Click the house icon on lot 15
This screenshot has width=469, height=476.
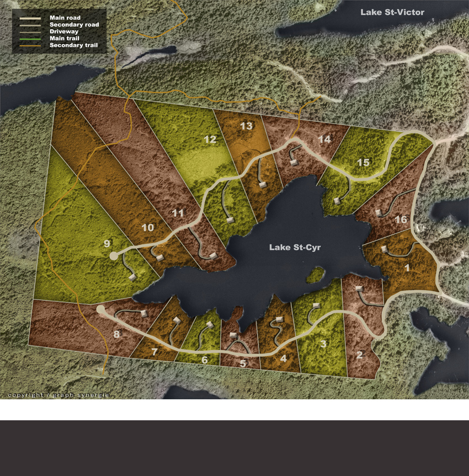(336, 201)
